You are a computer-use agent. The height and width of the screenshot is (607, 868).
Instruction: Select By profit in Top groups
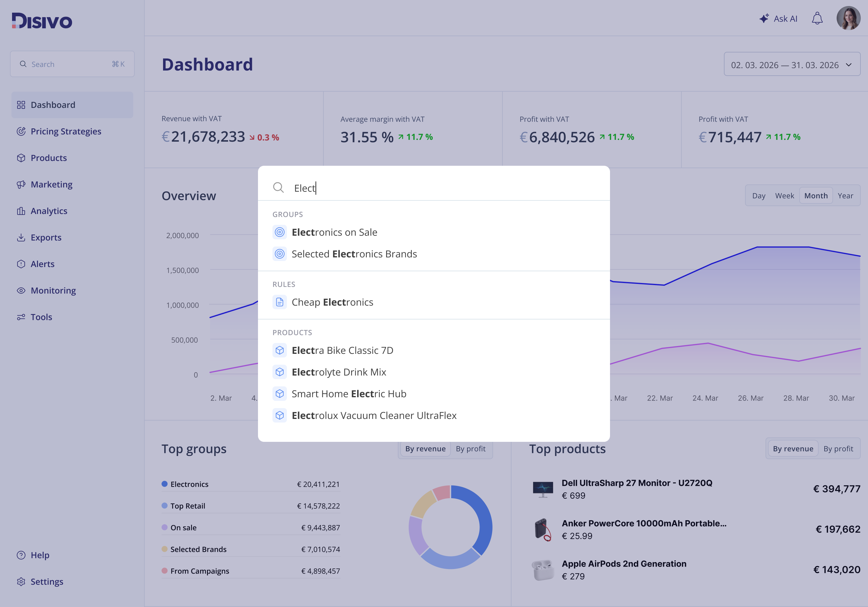[x=471, y=449]
